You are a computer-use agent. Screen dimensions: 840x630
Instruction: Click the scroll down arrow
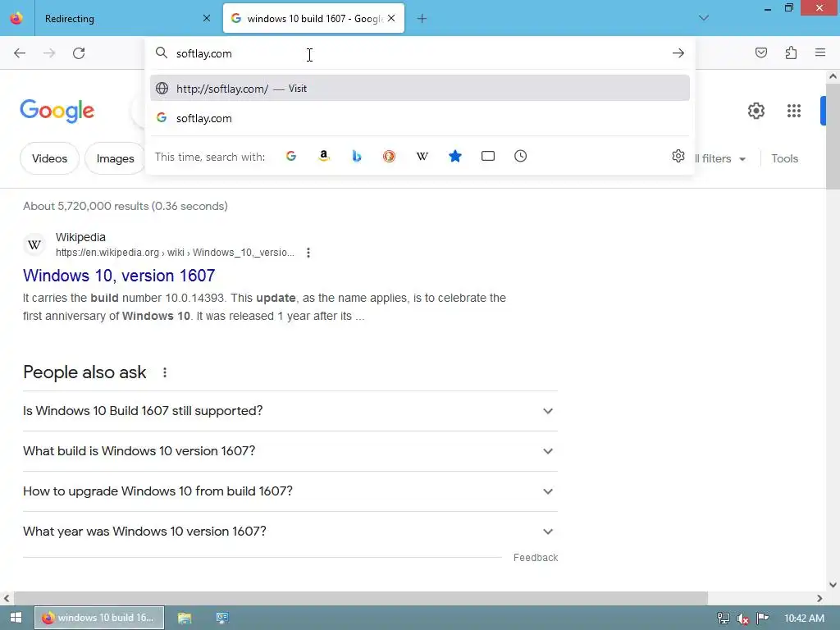833,585
